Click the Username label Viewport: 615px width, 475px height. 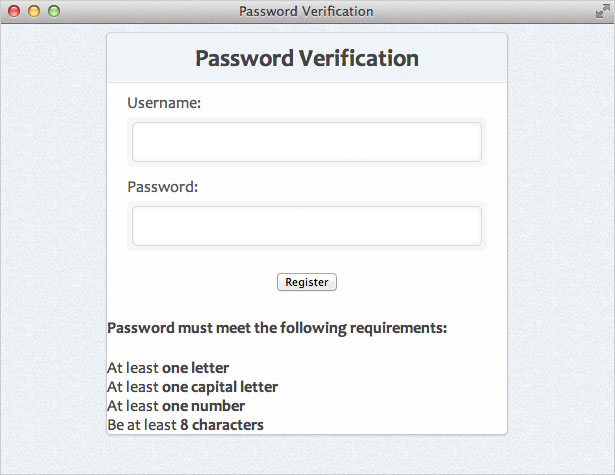click(164, 102)
